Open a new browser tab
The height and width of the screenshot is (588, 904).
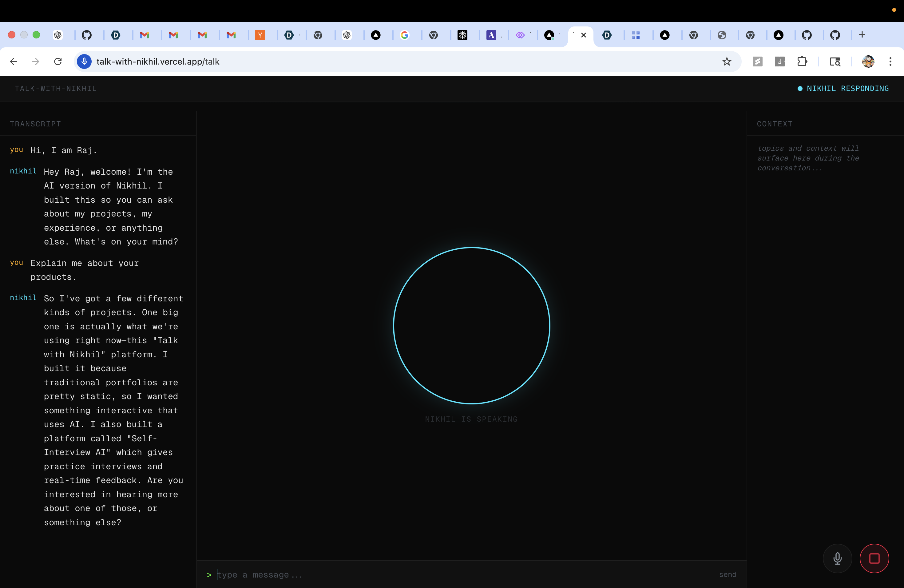[862, 35]
